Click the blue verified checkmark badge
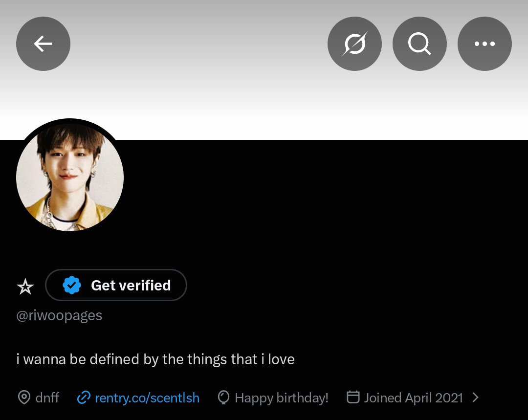This screenshot has width=528, height=420. pos(72,285)
